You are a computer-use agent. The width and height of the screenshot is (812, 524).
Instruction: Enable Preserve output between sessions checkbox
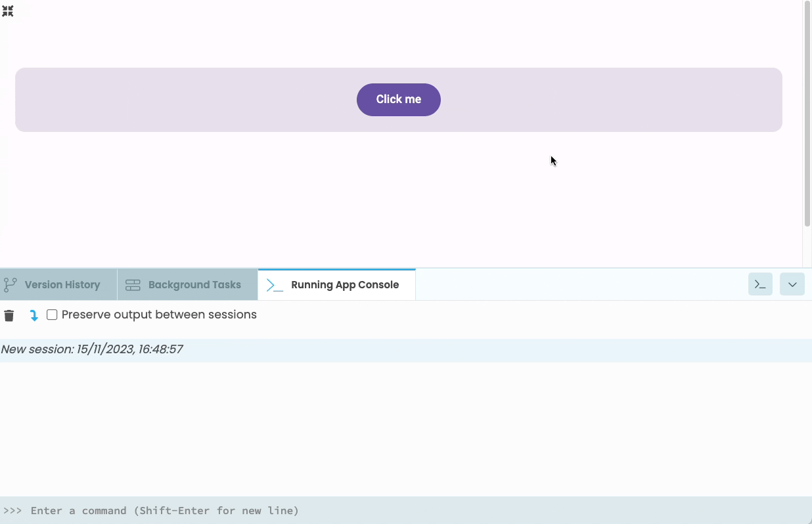pos(52,315)
